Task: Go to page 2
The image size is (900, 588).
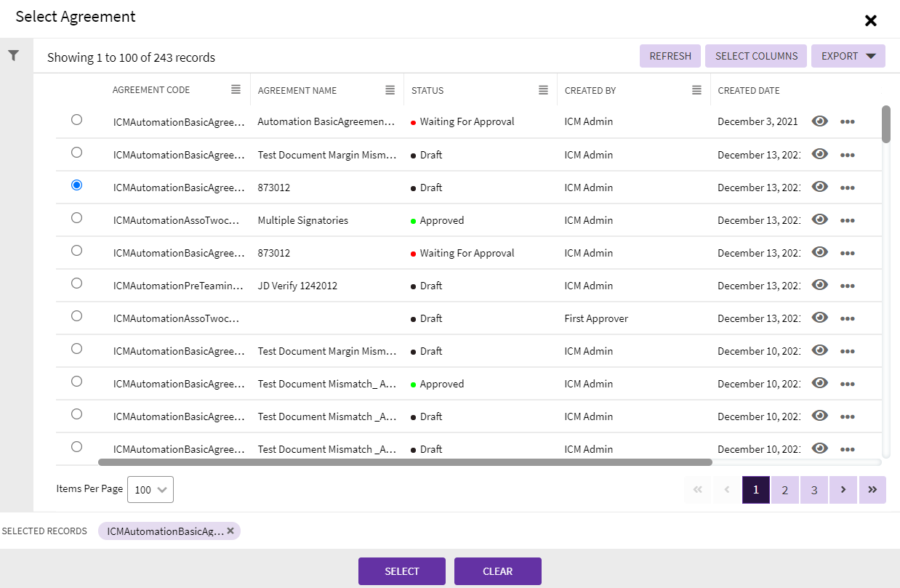Action: 785,490
